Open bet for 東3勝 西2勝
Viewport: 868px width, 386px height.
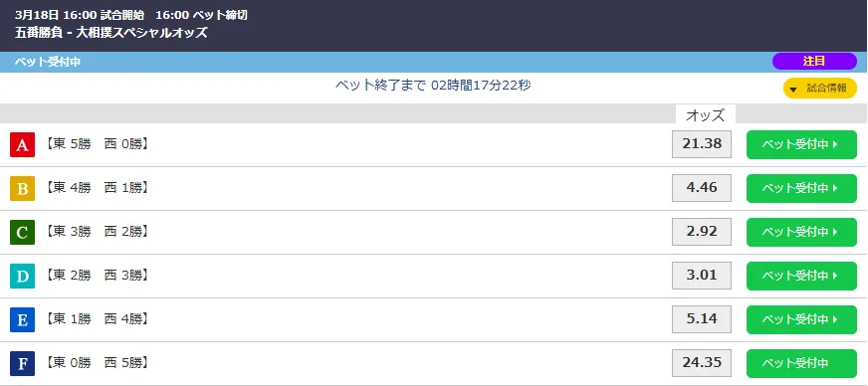pos(801,232)
